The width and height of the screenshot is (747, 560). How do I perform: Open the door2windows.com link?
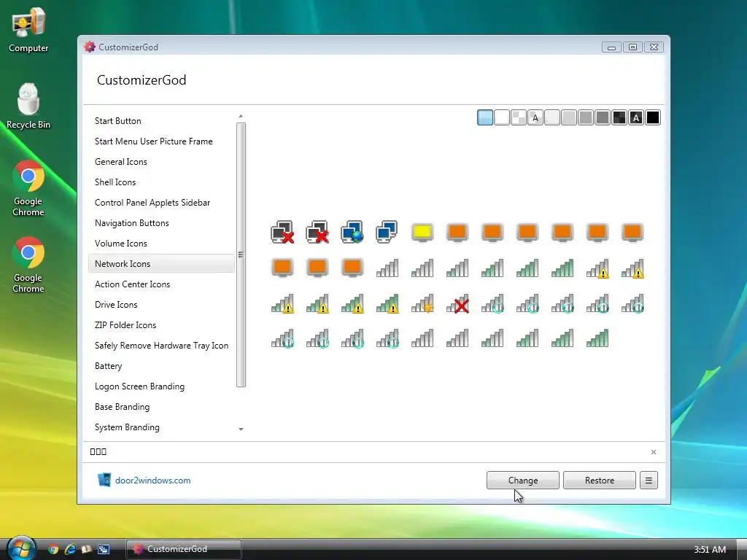[x=152, y=481]
